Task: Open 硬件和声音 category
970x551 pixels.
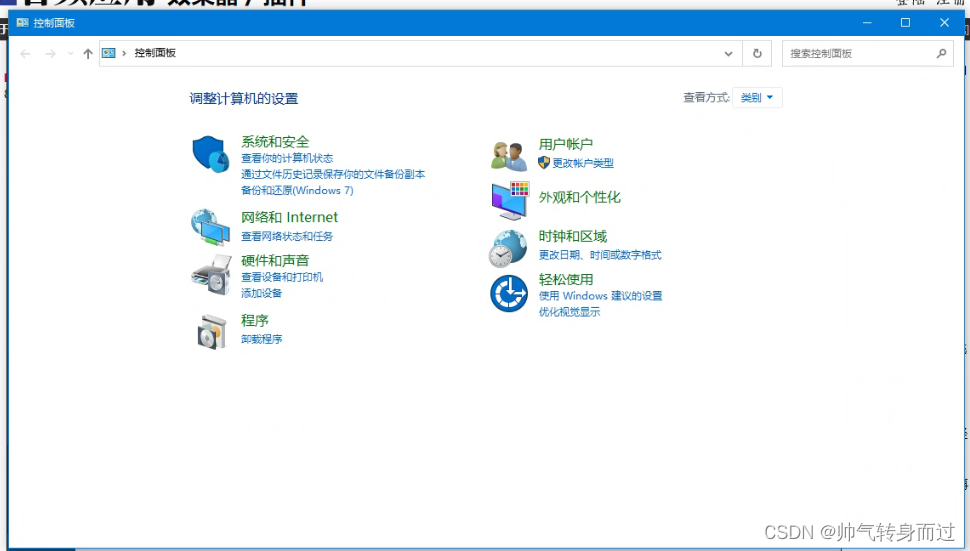Action: [275, 260]
